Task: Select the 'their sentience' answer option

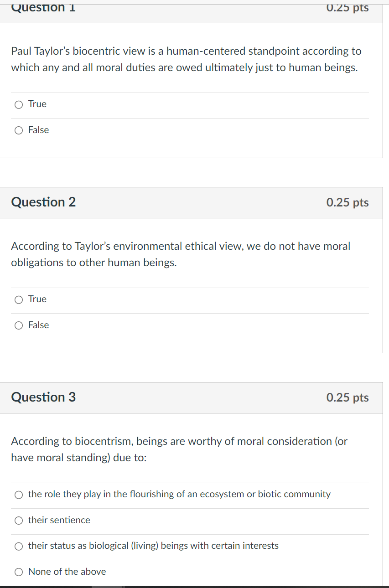Action: point(18,521)
